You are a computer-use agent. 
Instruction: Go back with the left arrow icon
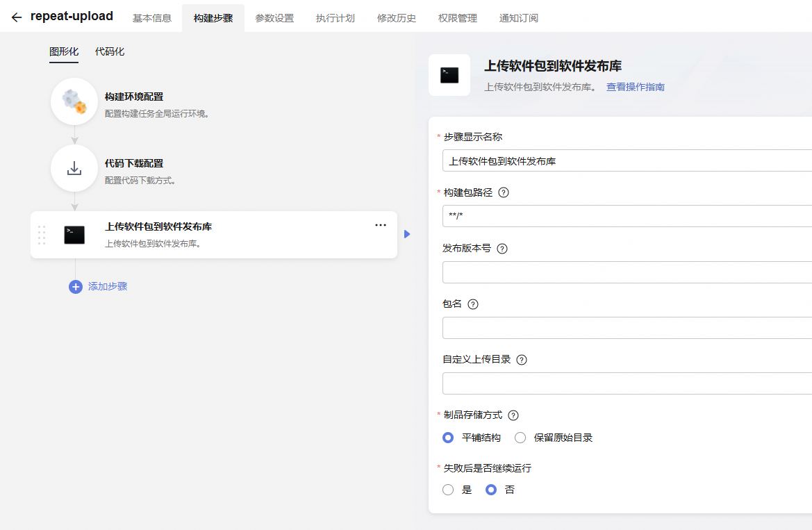[17, 17]
